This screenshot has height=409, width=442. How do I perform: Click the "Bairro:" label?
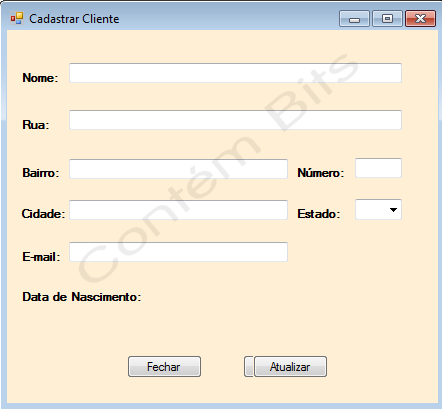coord(41,173)
